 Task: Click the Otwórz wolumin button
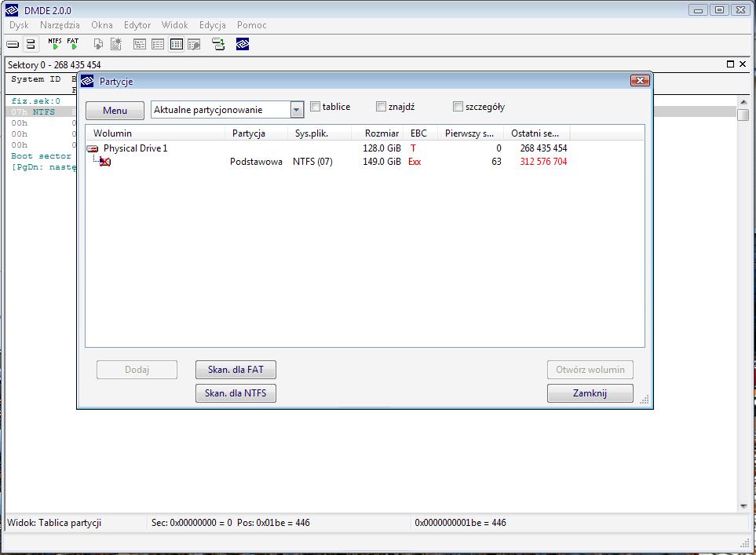[x=590, y=370]
